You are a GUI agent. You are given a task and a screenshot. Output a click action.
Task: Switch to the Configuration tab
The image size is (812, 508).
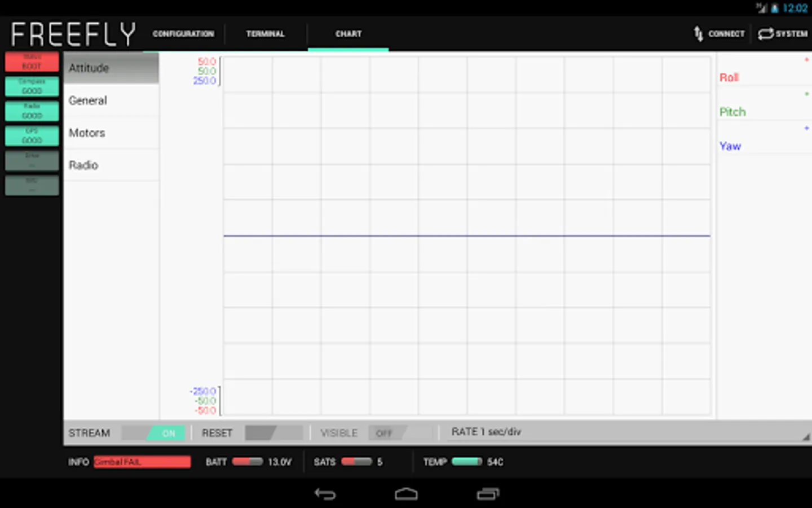[x=183, y=34]
